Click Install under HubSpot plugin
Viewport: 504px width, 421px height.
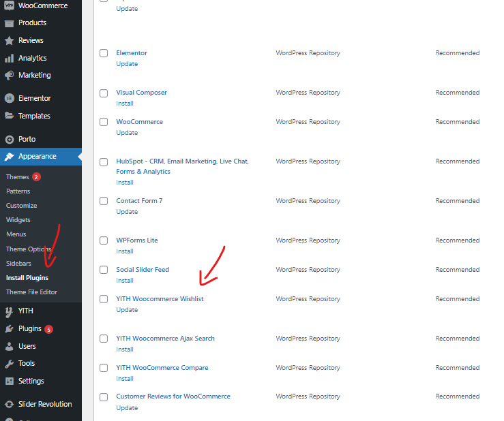point(125,183)
